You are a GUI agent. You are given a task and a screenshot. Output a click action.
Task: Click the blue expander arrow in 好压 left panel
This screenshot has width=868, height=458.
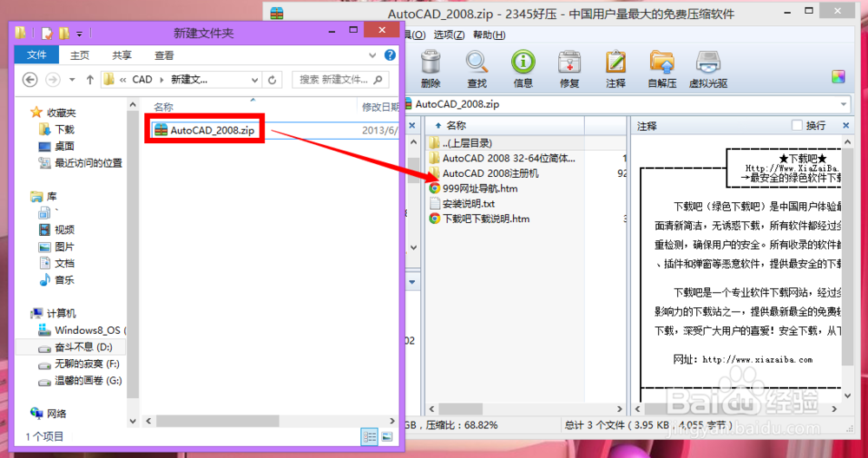tap(411, 282)
